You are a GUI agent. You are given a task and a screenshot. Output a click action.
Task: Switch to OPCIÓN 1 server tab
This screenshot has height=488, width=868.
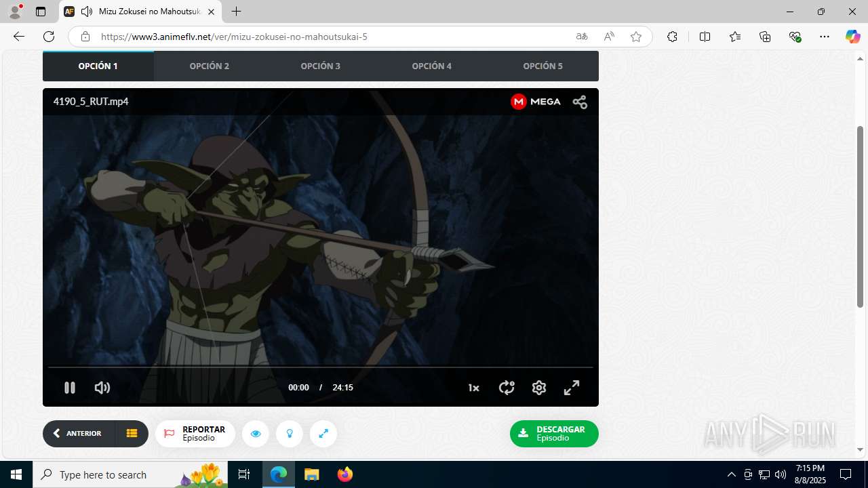[x=98, y=66]
